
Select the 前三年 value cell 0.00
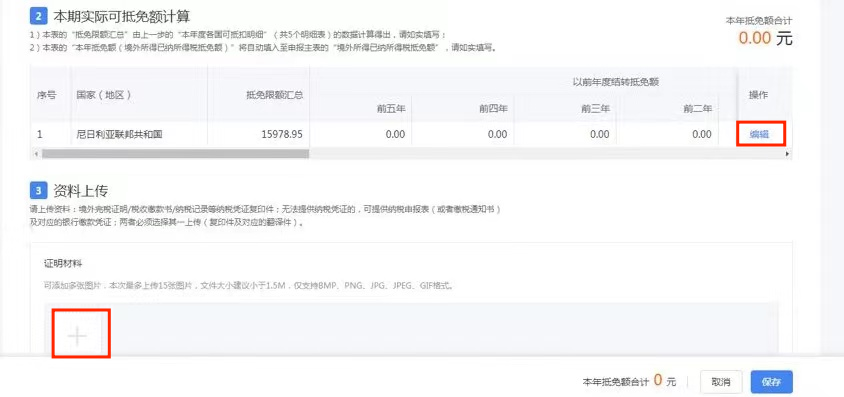click(x=565, y=134)
